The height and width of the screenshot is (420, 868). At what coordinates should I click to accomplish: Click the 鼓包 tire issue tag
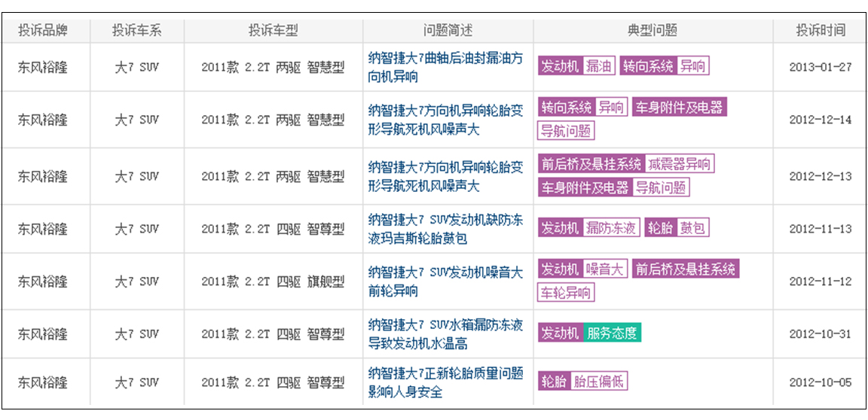click(692, 228)
